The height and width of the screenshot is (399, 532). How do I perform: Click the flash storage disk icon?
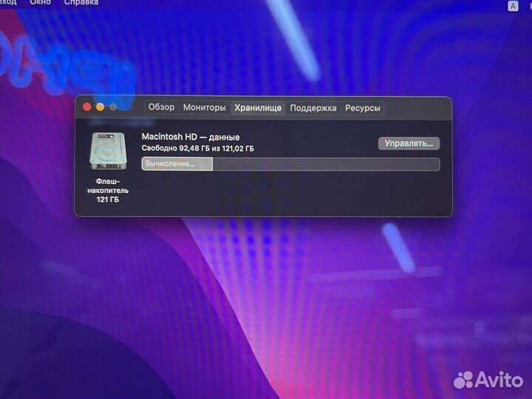pyautogui.click(x=107, y=152)
